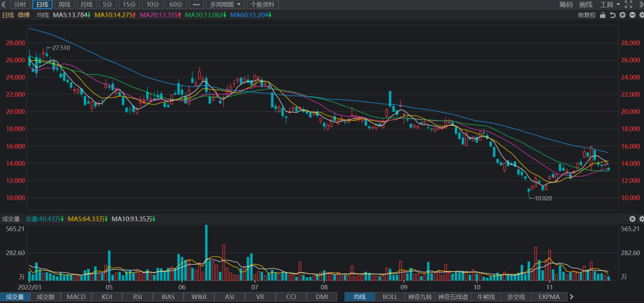Screen dimensions: 644x303
Task: Click the 总量:40.43万 volume value
Action: pyautogui.click(x=45, y=219)
